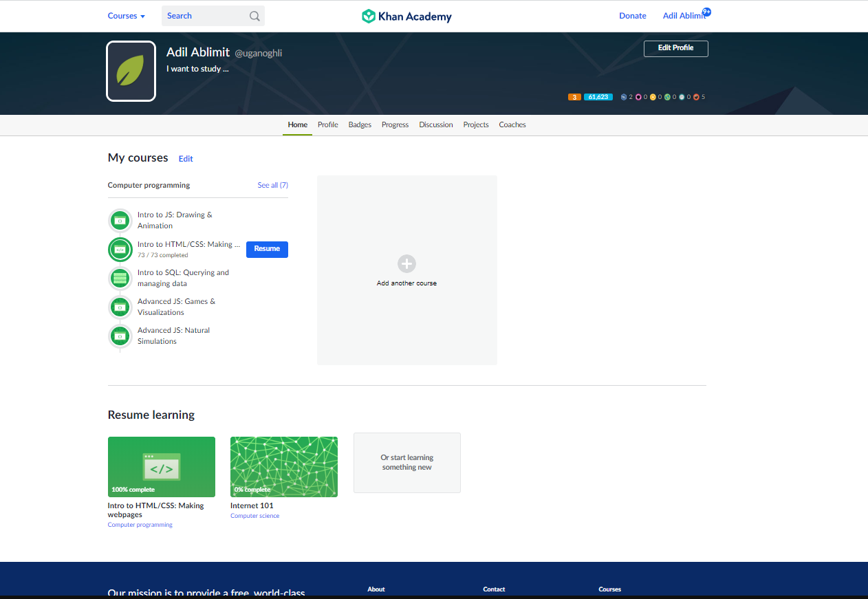
Task: Click the search magnifier icon
Action: 254,16
